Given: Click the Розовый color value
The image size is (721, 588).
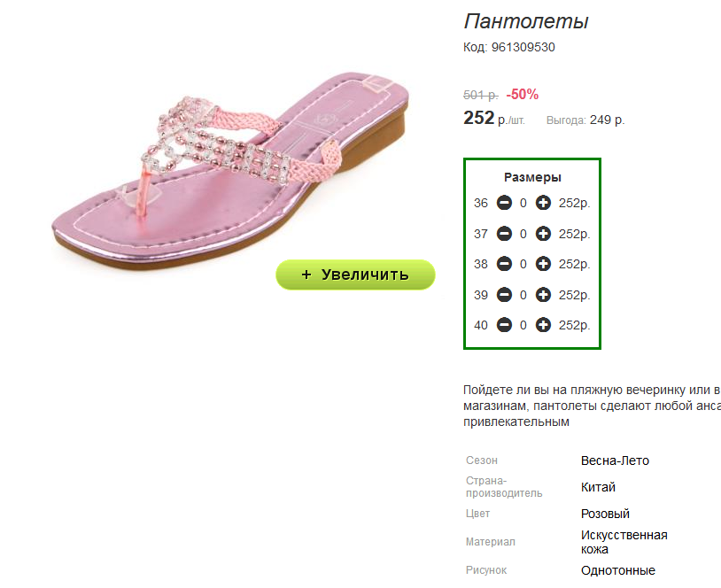Looking at the screenshot, I should (605, 514).
